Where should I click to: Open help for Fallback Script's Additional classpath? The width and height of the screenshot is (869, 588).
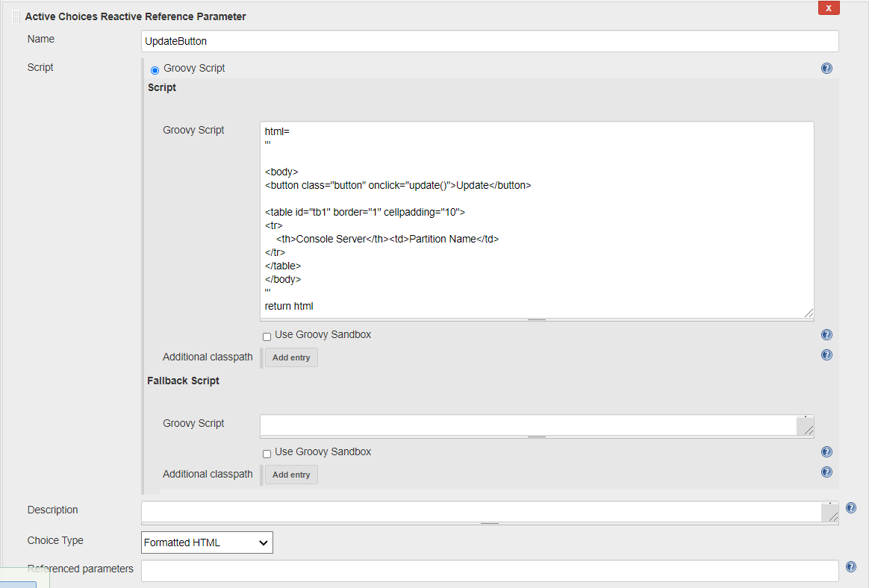[826, 472]
